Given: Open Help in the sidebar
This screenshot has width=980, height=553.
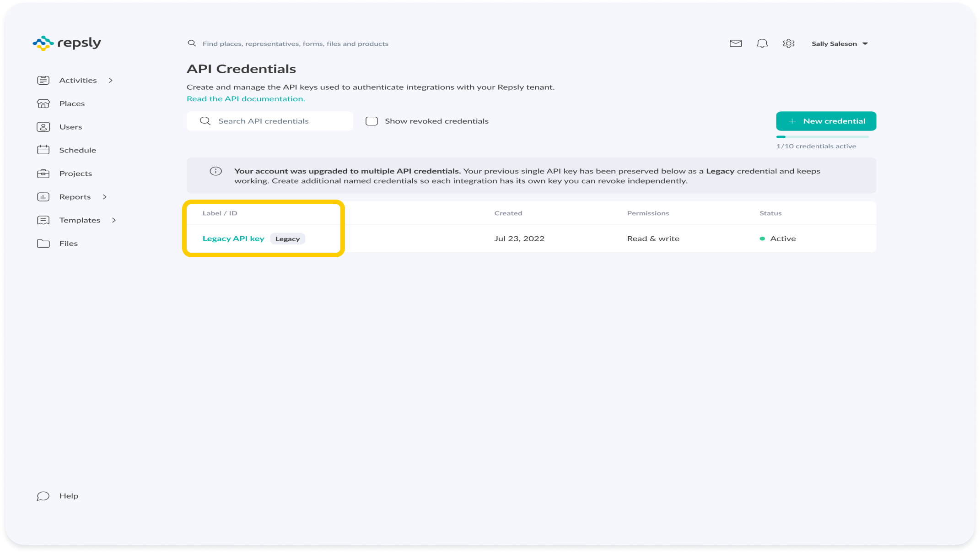Looking at the screenshot, I should [69, 496].
